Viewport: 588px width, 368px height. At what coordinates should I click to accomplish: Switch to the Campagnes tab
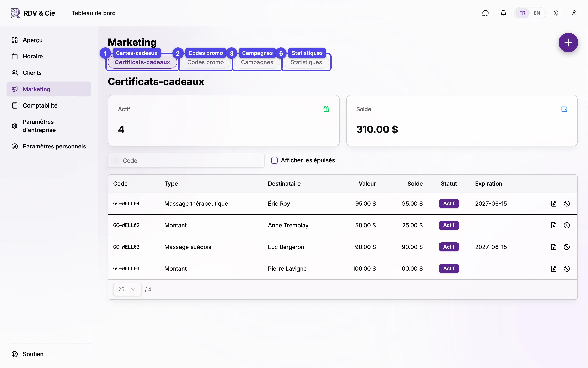(257, 62)
